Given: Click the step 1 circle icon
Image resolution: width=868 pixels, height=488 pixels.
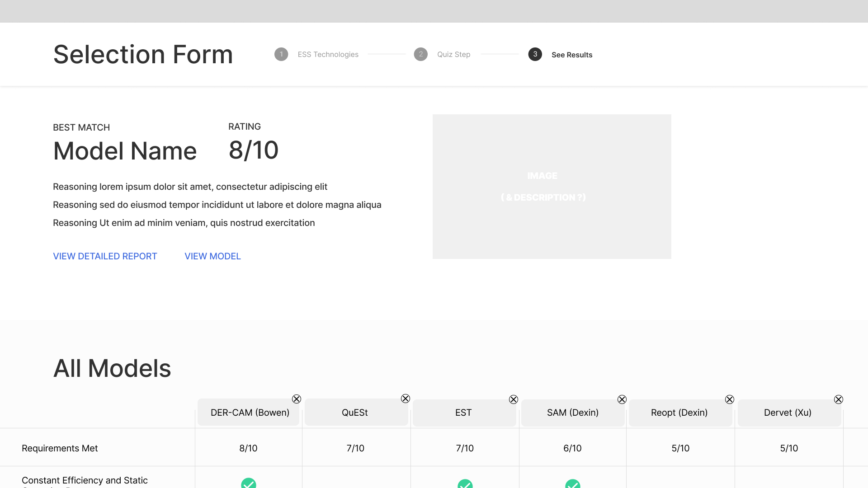Looking at the screenshot, I should (x=281, y=54).
